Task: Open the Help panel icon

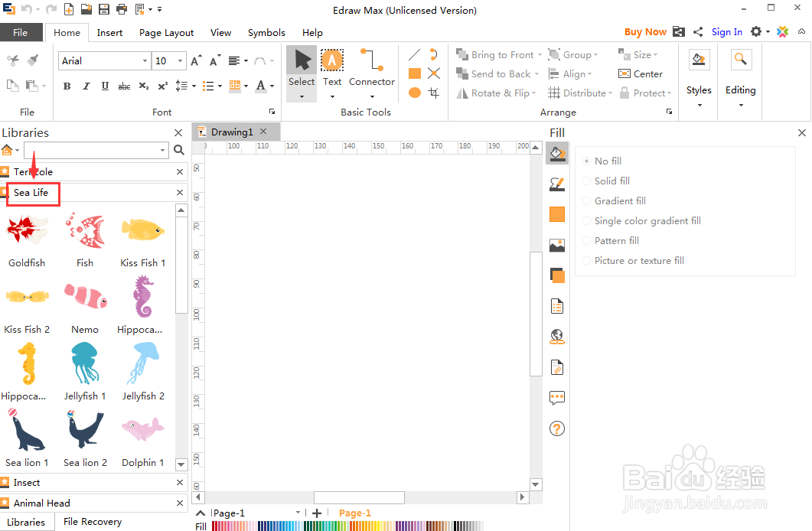Action: [x=557, y=428]
